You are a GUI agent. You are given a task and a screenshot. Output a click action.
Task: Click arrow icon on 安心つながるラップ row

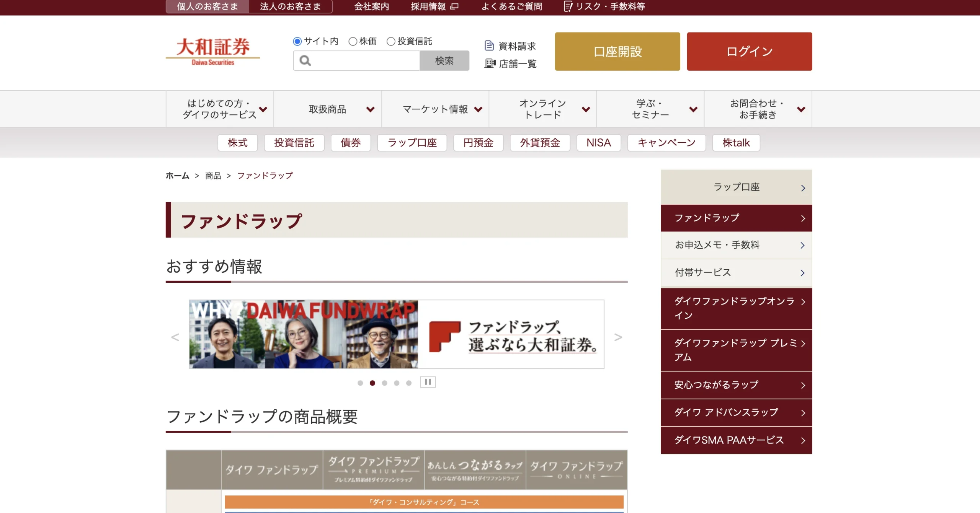(x=803, y=385)
